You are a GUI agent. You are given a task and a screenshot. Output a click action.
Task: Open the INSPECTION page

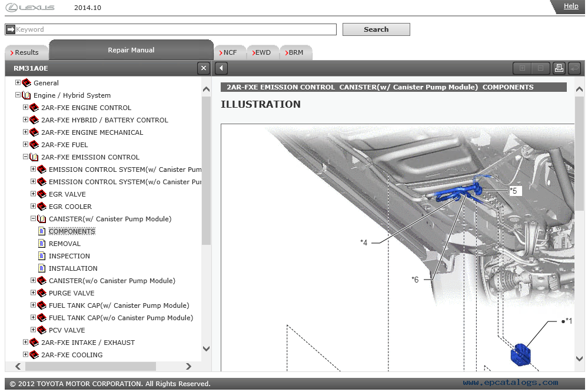coord(69,256)
